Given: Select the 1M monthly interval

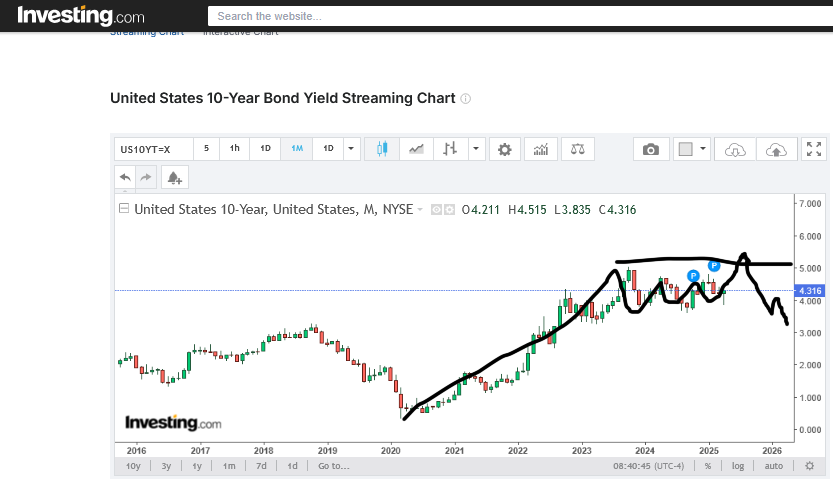Looking at the screenshot, I should 297,149.
